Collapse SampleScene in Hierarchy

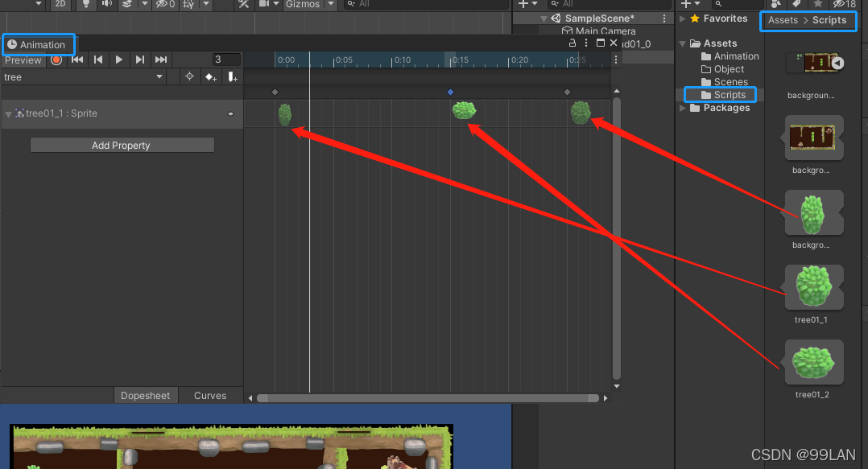pos(544,19)
